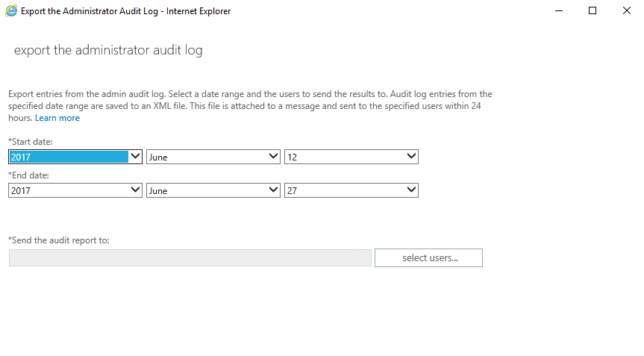Open the End date day dropdown showing 27

point(351,190)
